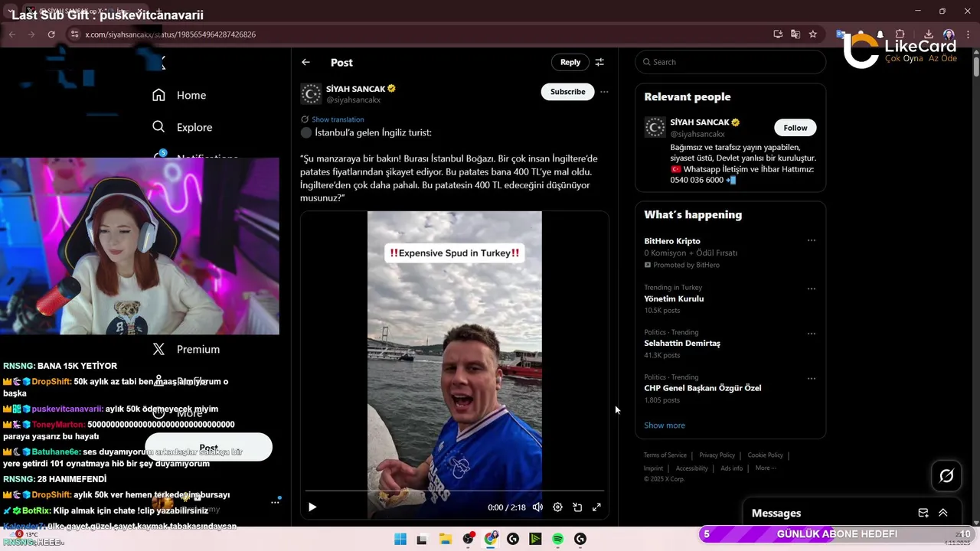
Task: Focus the X Search field
Action: pos(730,62)
